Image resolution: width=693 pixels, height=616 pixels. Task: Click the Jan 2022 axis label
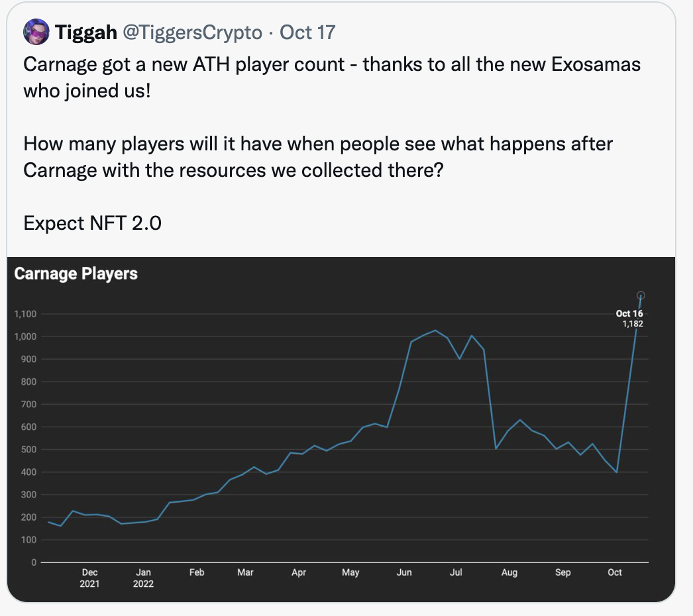coord(143,578)
